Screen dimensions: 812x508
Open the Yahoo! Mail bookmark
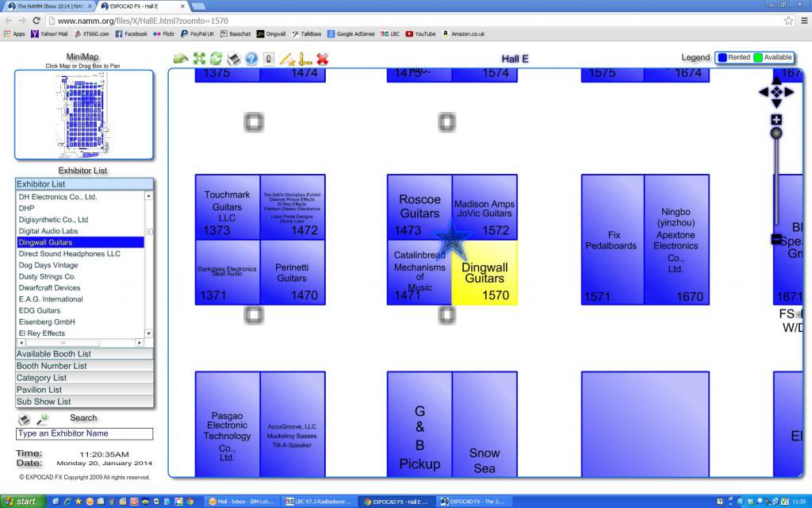tap(49, 33)
